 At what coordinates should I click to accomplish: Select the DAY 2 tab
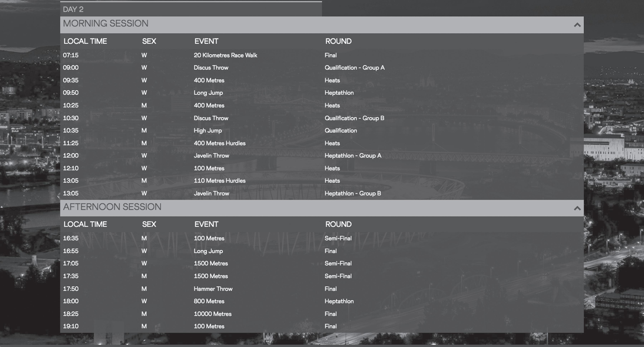[73, 9]
